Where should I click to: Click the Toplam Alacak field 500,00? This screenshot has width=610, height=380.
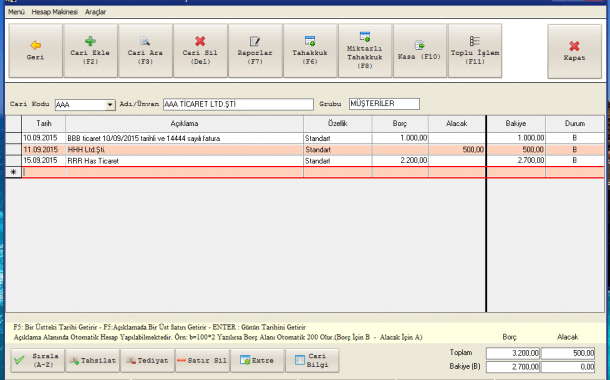568,353
